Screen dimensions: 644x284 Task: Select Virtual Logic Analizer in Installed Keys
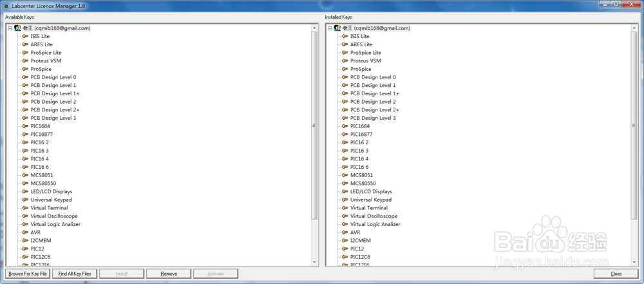click(375, 224)
